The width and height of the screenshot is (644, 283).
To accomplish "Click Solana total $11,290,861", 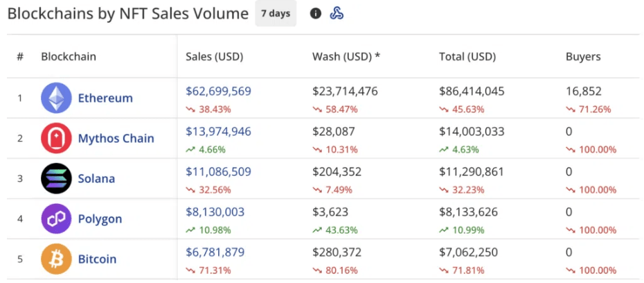I will (x=471, y=171).
